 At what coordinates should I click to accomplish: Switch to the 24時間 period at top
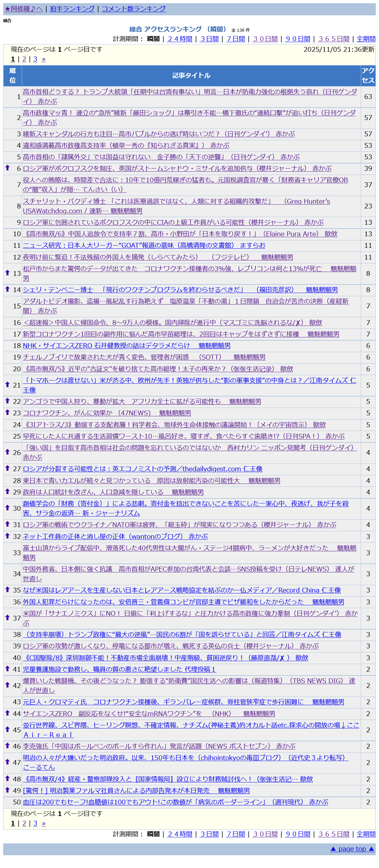(x=180, y=39)
